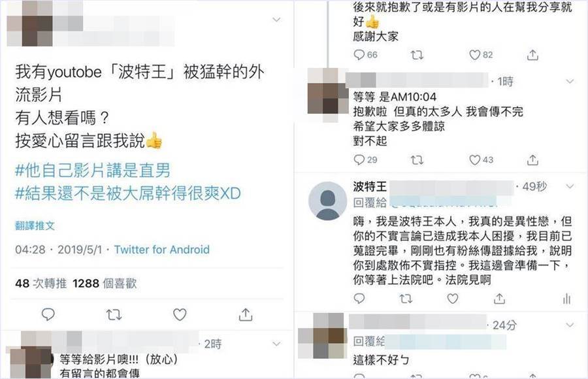Viewport: 588px width, 379px height.
Task: Retweet the main tweet
Action: click(x=114, y=314)
